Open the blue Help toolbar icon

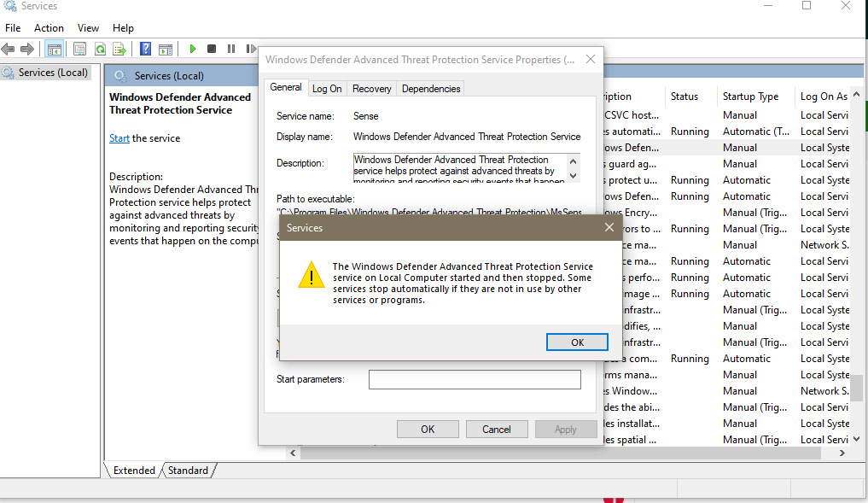[145, 49]
